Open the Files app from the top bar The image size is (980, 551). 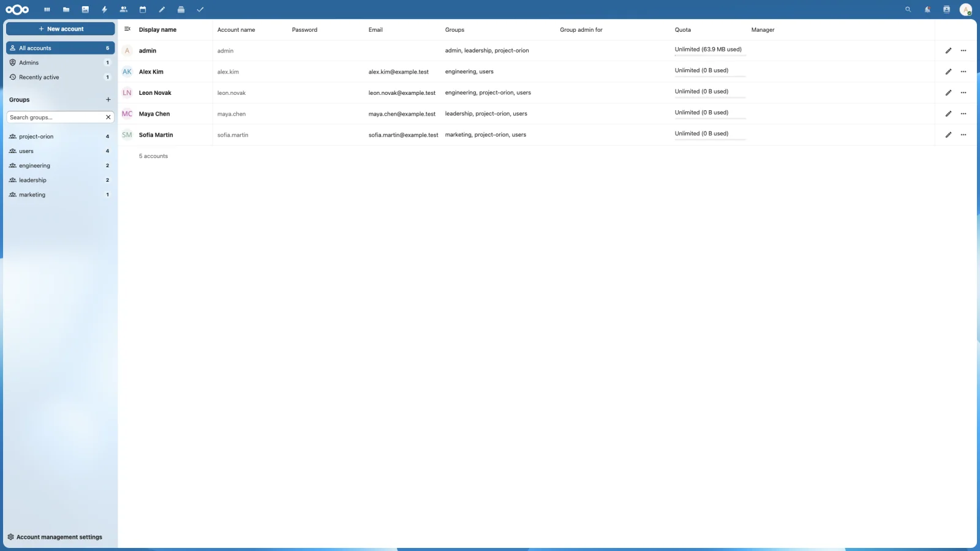point(66,9)
